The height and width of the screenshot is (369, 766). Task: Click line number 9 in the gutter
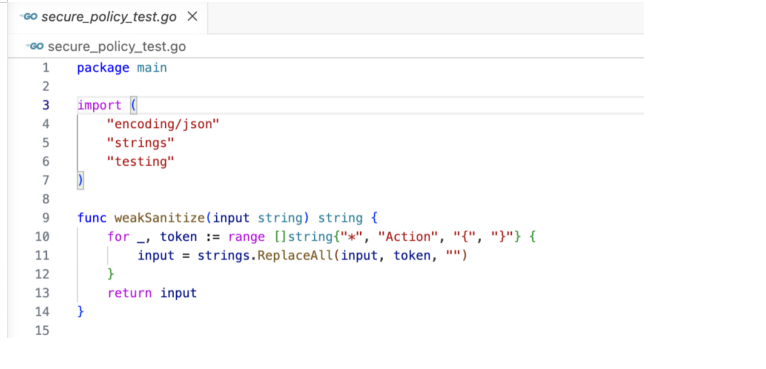tap(45, 218)
